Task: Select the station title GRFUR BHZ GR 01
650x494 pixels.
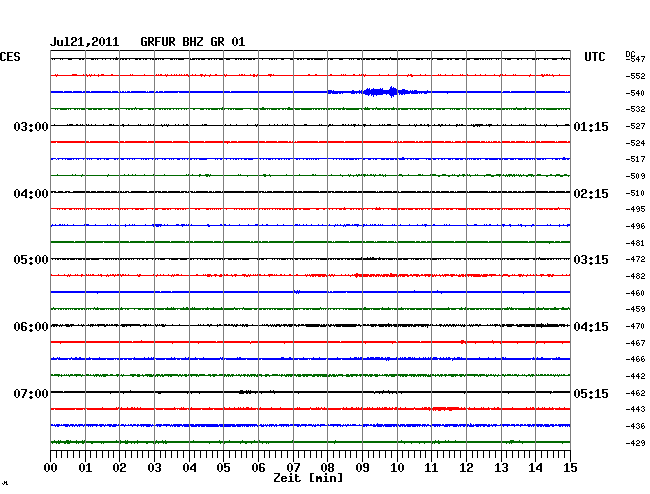Action: (x=193, y=42)
